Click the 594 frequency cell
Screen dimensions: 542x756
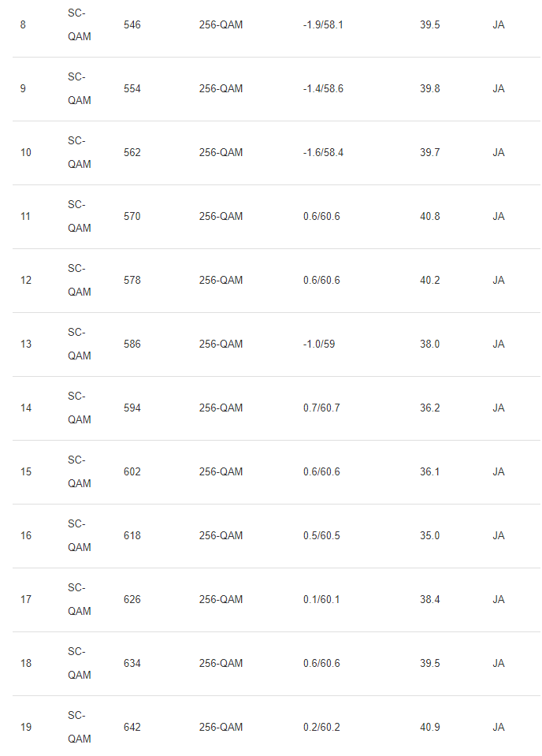tap(132, 408)
